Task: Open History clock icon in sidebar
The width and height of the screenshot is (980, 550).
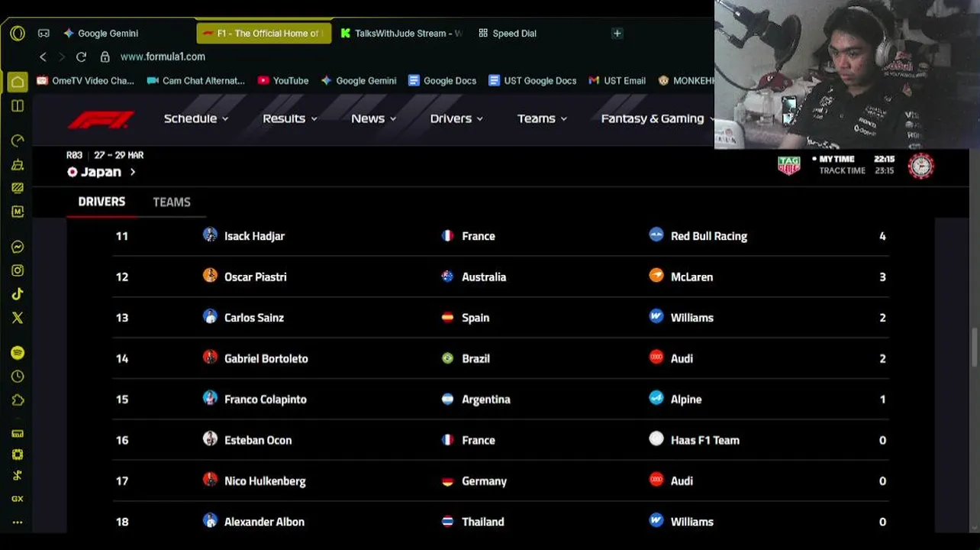Action: (x=18, y=377)
